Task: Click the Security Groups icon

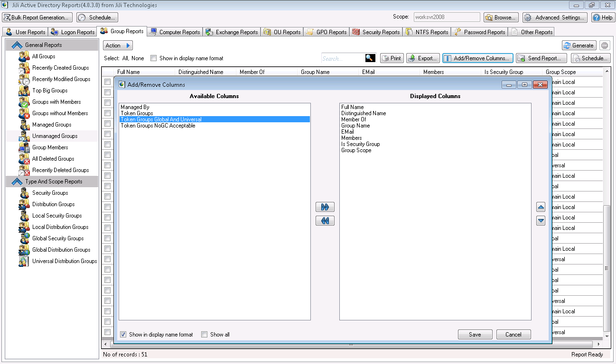Action: tap(24, 193)
